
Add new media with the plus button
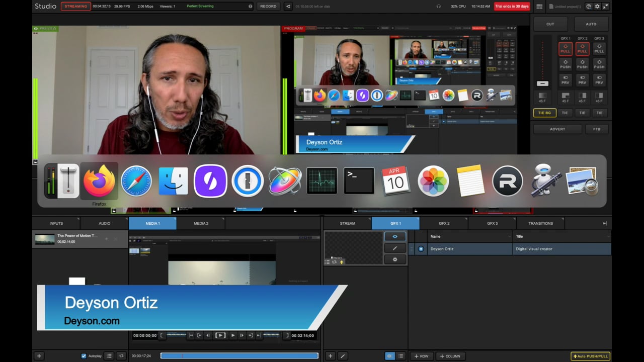click(39, 356)
